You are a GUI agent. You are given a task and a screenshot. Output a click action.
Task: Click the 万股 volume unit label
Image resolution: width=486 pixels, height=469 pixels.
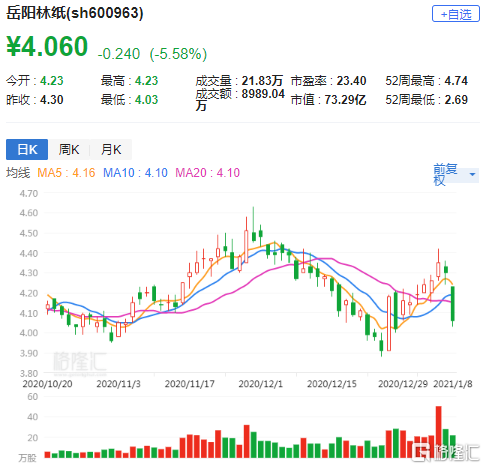coord(27,458)
